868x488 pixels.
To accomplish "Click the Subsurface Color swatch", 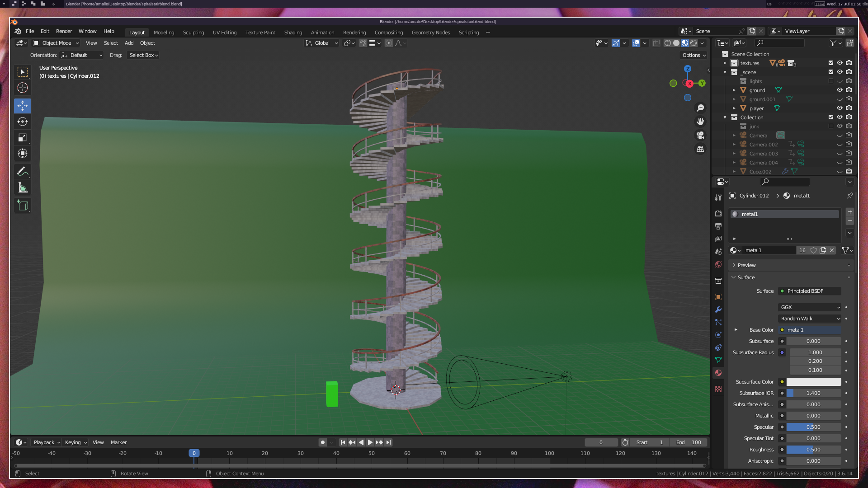I will pos(813,382).
